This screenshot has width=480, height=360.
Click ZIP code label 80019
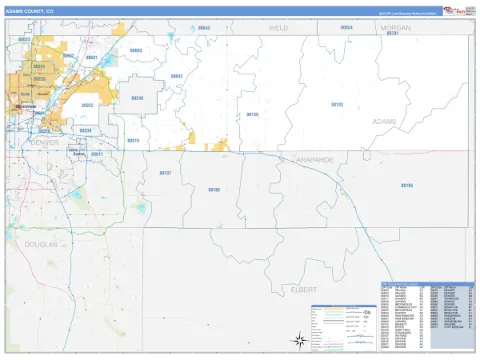point(133,141)
